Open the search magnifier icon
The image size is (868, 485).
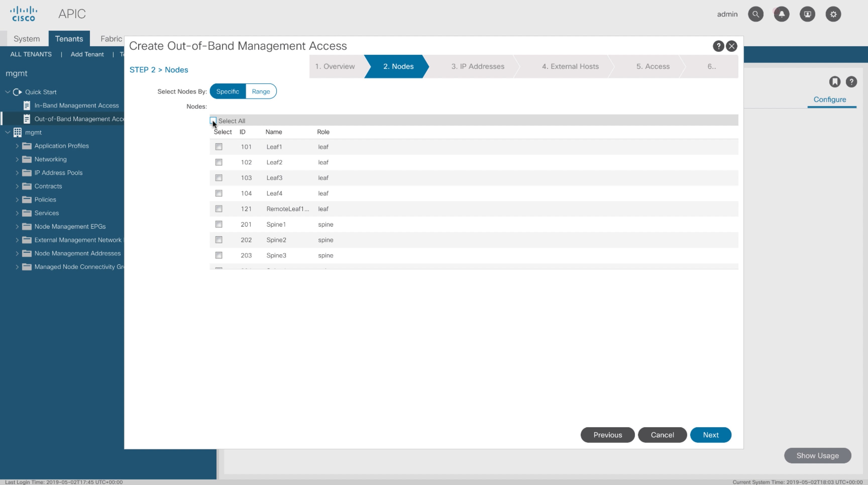pyautogui.click(x=755, y=14)
